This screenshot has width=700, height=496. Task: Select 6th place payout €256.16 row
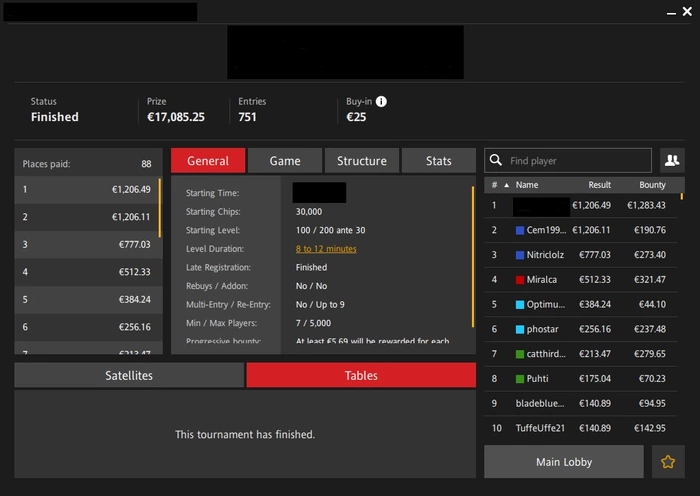[x=87, y=327]
